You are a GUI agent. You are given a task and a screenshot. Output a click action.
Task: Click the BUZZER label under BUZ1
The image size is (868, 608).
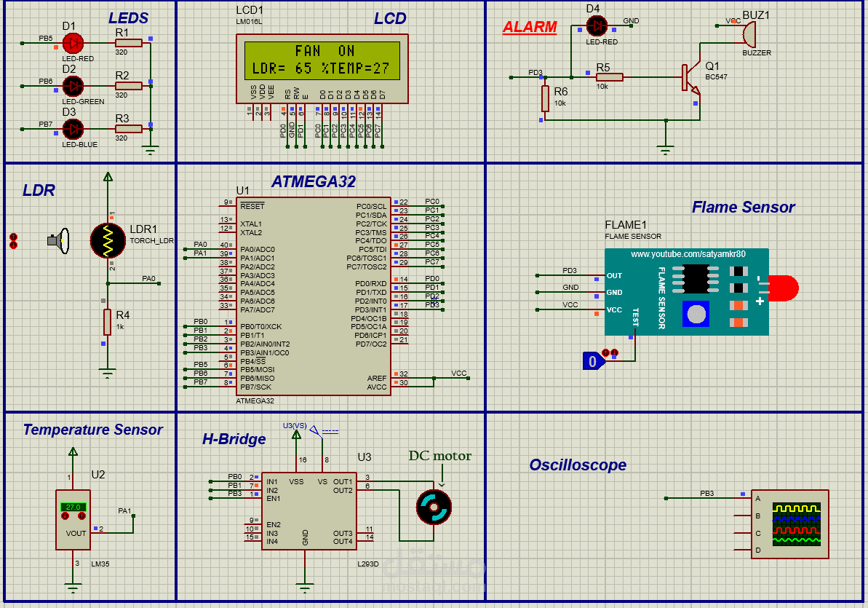(757, 52)
